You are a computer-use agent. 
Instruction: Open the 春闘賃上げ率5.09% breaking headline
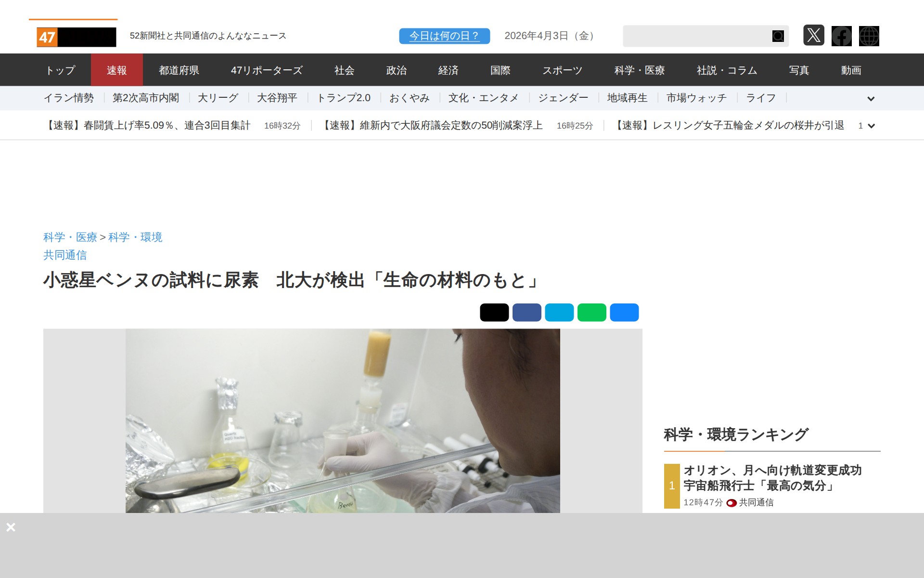coord(147,126)
